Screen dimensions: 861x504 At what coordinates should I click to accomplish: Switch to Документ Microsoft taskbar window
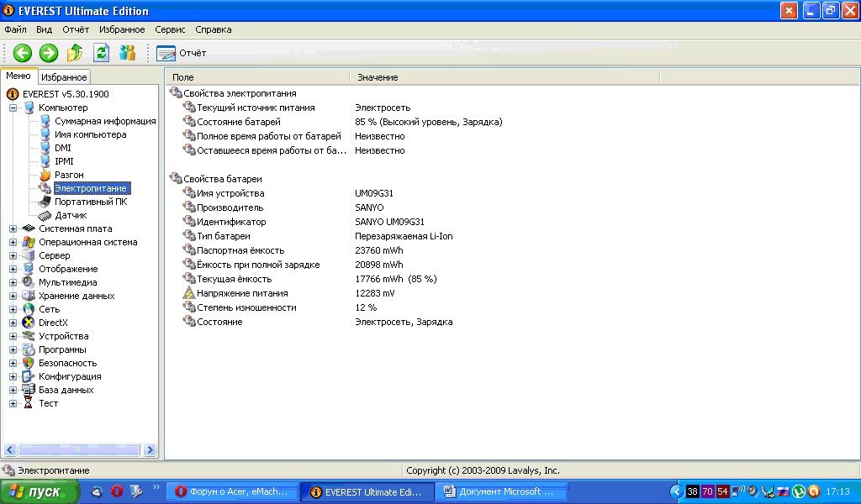(x=501, y=491)
